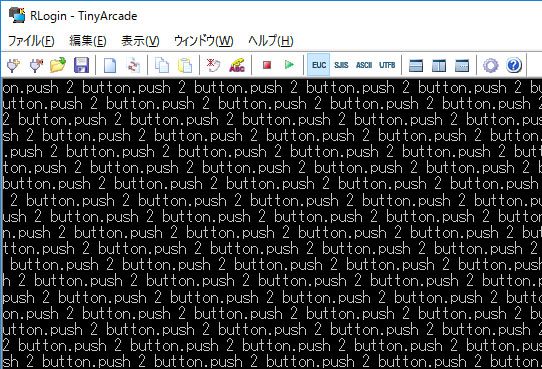Open settings with the gear icon
Screen dimensions: 542x369
(x=490, y=65)
